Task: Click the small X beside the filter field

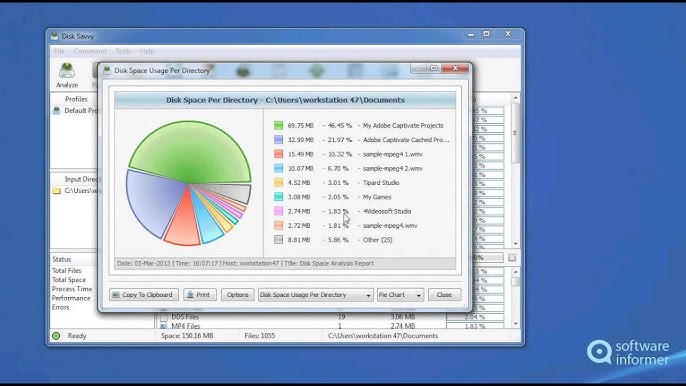Action: tap(512, 258)
